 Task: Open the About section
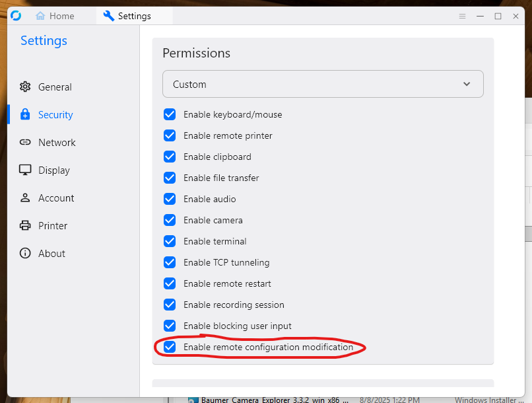pyautogui.click(x=49, y=253)
